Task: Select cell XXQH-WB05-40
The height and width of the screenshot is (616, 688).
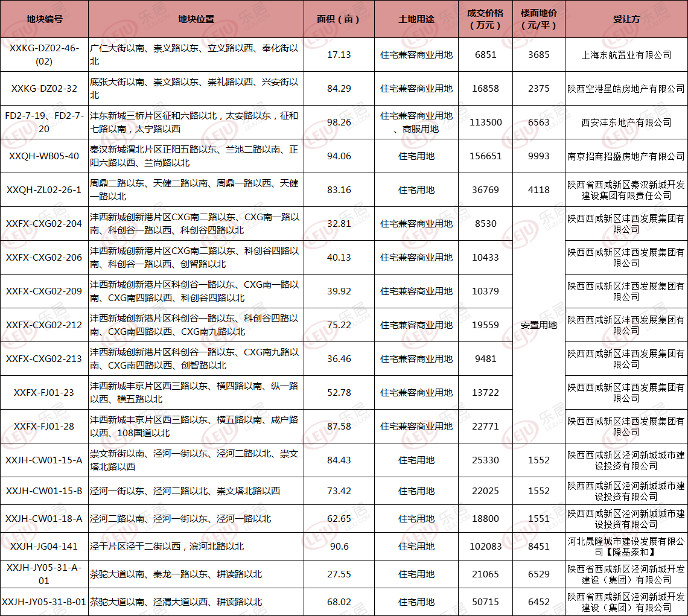Action: (44, 156)
